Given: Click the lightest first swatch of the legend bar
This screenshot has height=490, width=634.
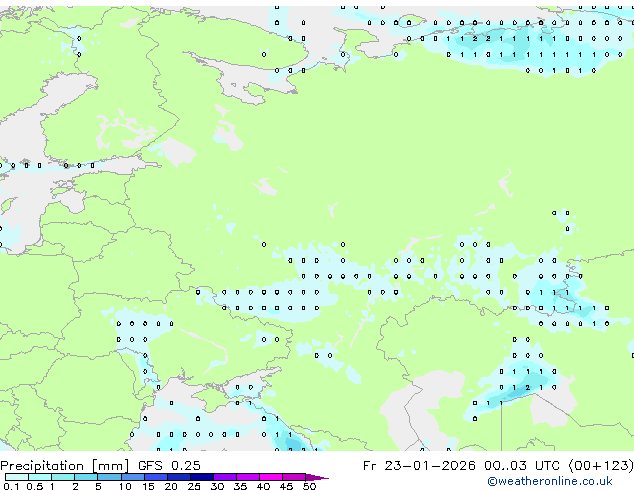Looking at the screenshot, I should pos(17,477).
